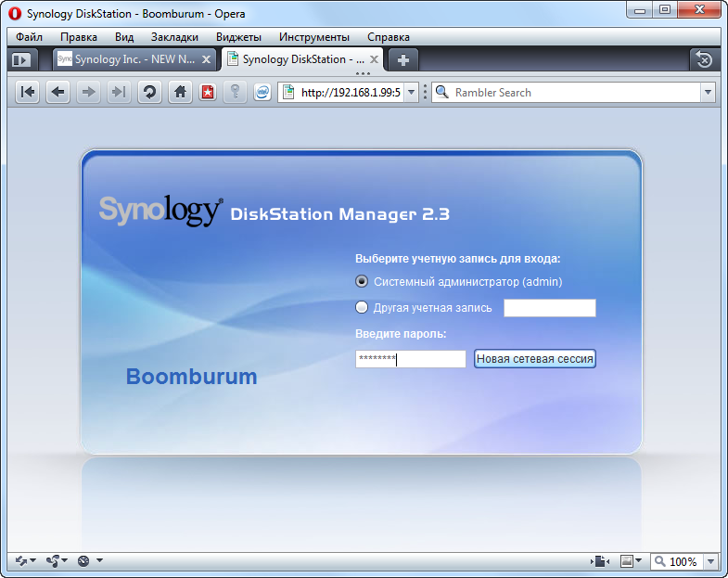The image size is (728, 578).
Task: Click the Rewind navigation button
Action: pyautogui.click(x=28, y=92)
